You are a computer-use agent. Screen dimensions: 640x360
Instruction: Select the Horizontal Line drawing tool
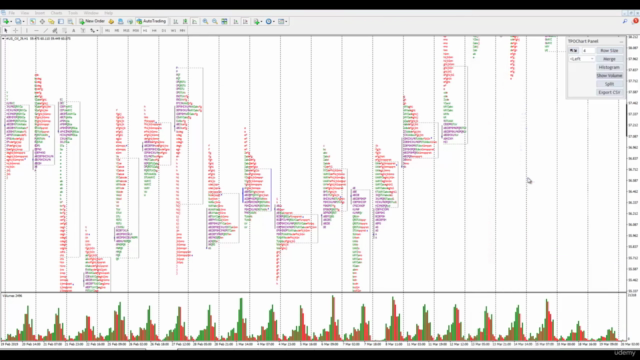(x=36, y=31)
